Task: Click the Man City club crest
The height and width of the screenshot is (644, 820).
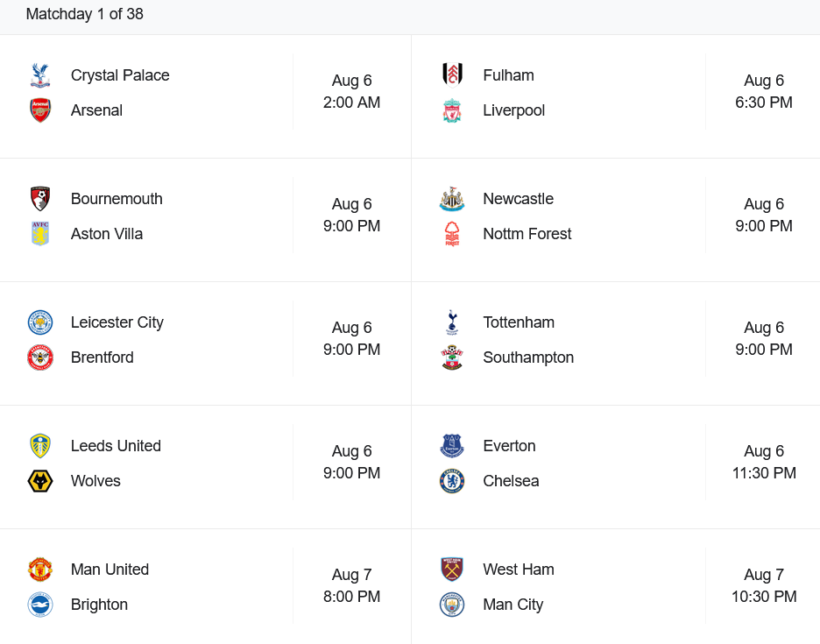Action: 452,605
